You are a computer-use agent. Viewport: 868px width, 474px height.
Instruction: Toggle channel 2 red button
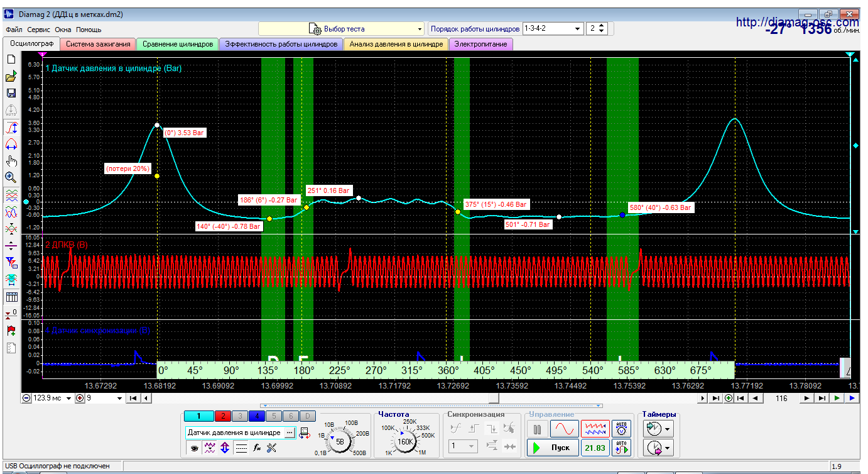pyautogui.click(x=222, y=416)
